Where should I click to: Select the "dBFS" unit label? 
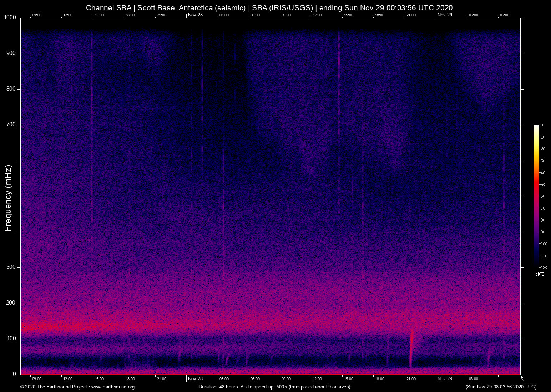[x=540, y=274]
